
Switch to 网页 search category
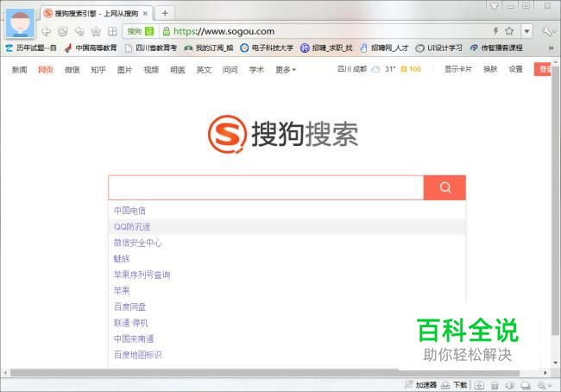click(46, 69)
